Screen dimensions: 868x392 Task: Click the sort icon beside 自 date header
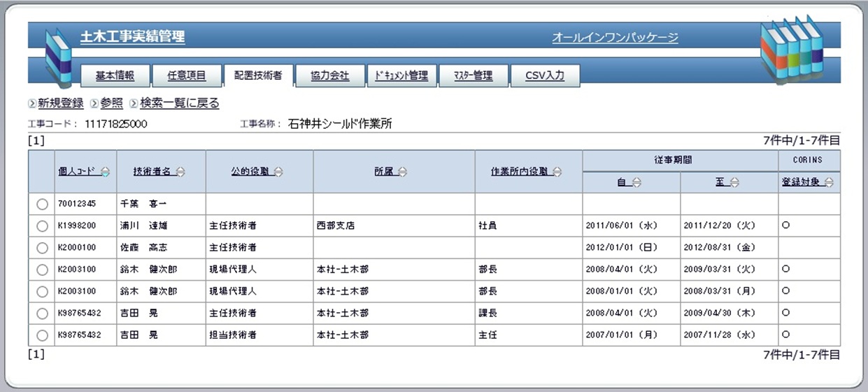pyautogui.click(x=636, y=183)
